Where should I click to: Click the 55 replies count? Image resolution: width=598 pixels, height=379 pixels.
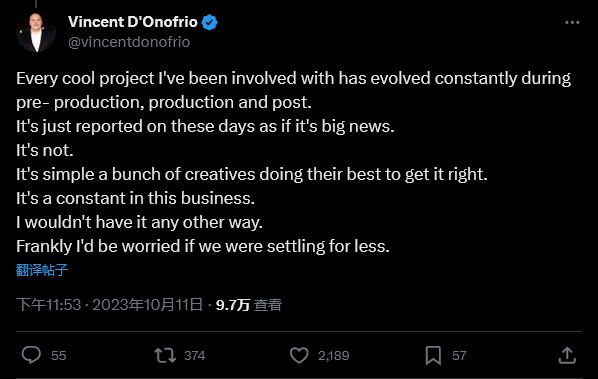[x=59, y=355]
